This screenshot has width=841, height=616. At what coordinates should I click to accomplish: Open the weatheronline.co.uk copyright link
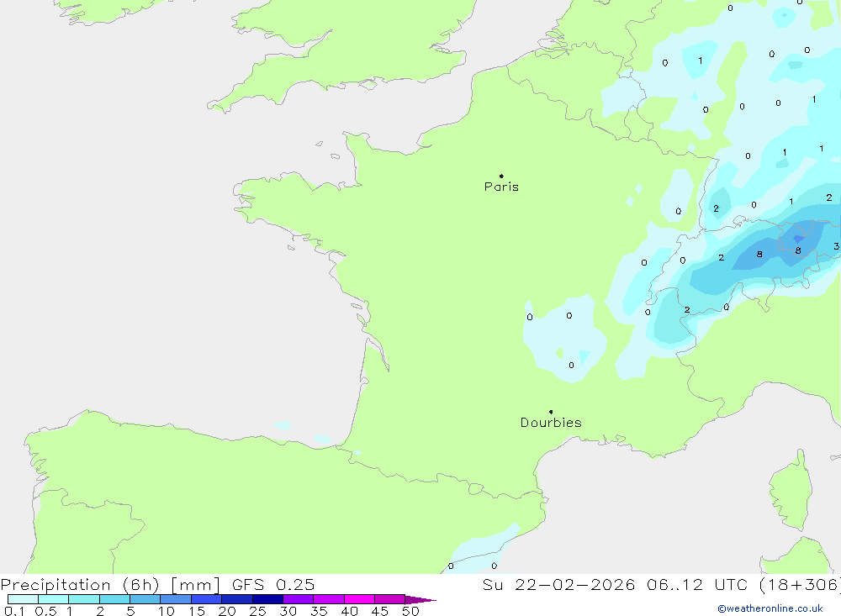pos(770,608)
